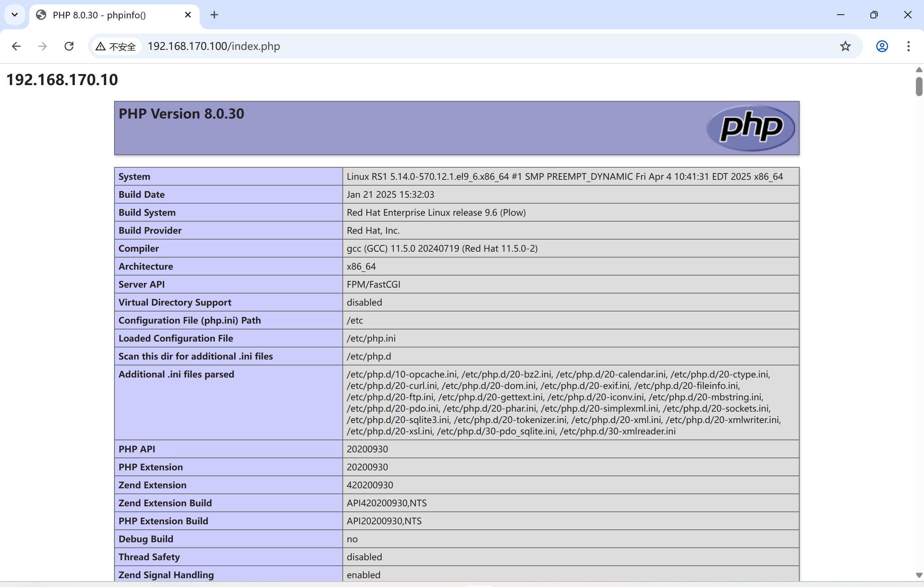Click the PHP logo image
The height and width of the screenshot is (587, 924).
coord(750,128)
